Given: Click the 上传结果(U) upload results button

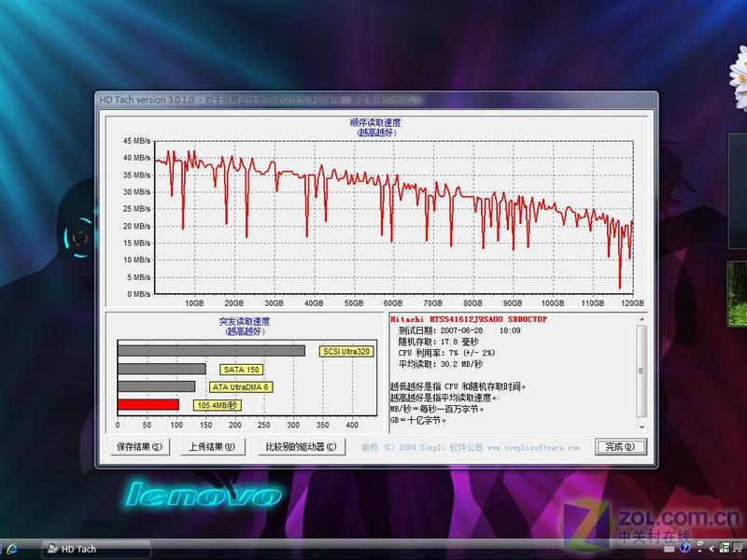Looking at the screenshot, I should 213,447.
